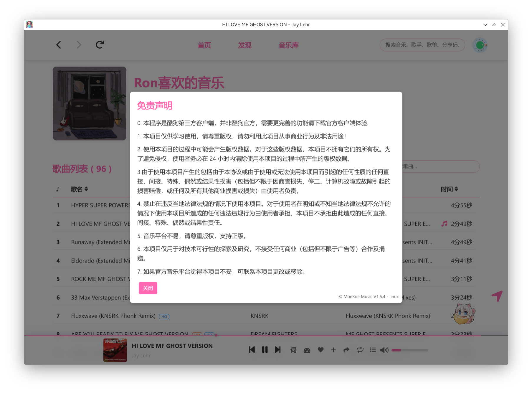This screenshot has height=393, width=532.
Task: Add current song with plus icon
Action: coord(333,350)
